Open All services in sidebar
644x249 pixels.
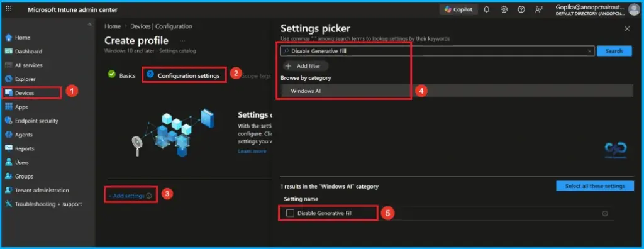29,65
